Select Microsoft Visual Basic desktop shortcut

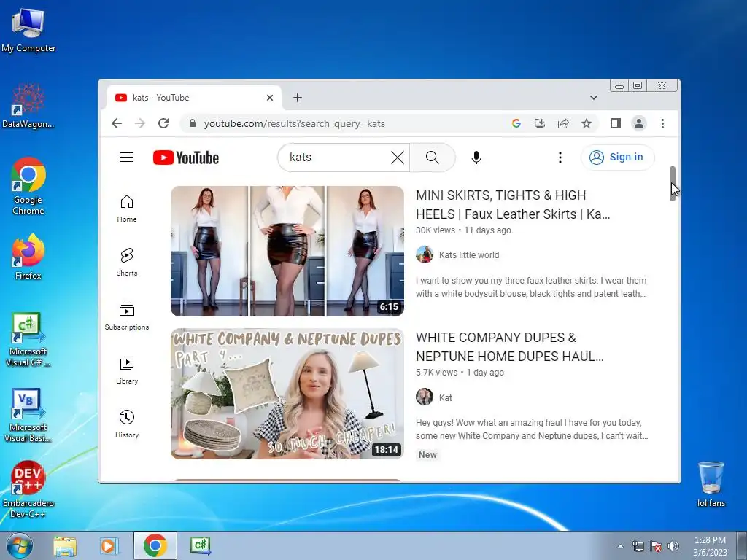coord(28,415)
